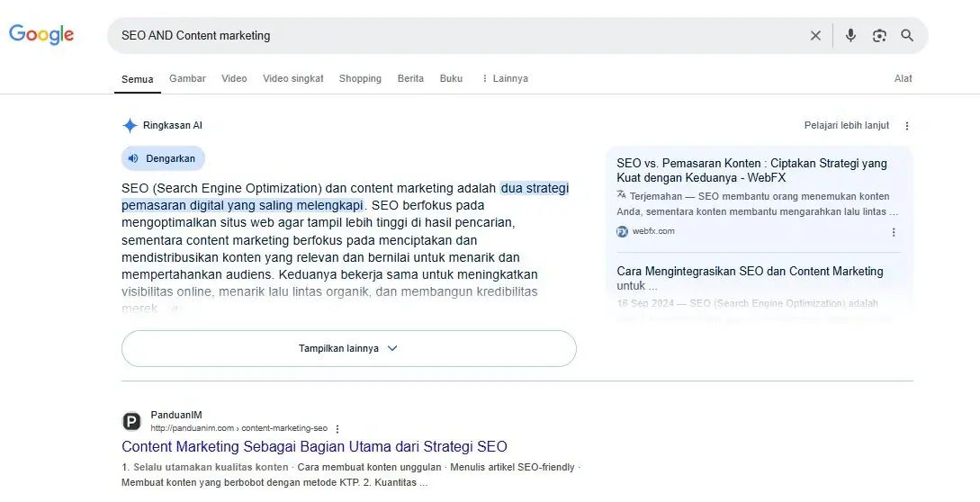Open WebFX SEO vs. Pemasaran Konten source

point(752,170)
